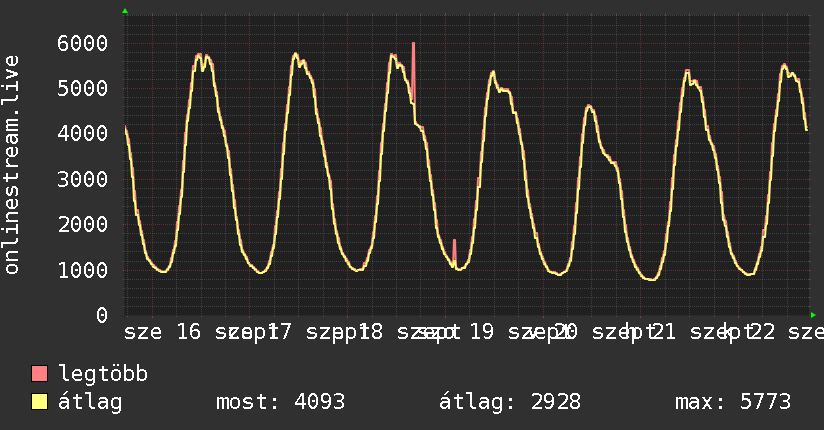Click the 1000 y-axis label

point(83,270)
